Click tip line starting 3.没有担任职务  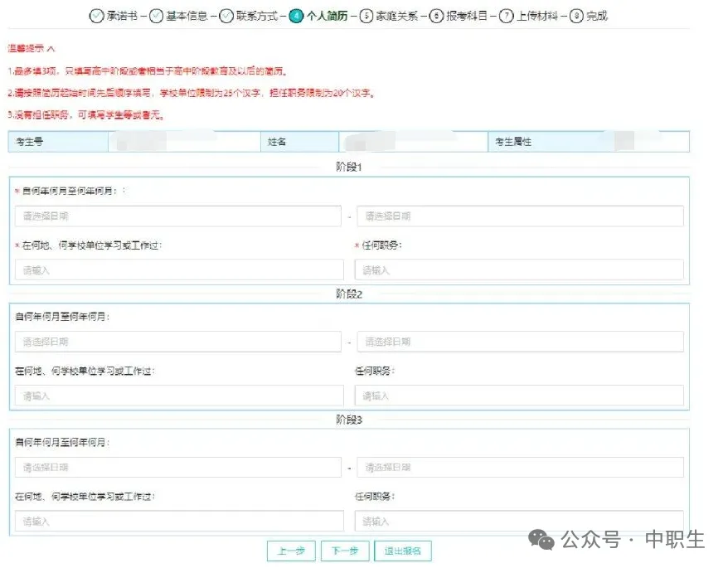pos(86,114)
